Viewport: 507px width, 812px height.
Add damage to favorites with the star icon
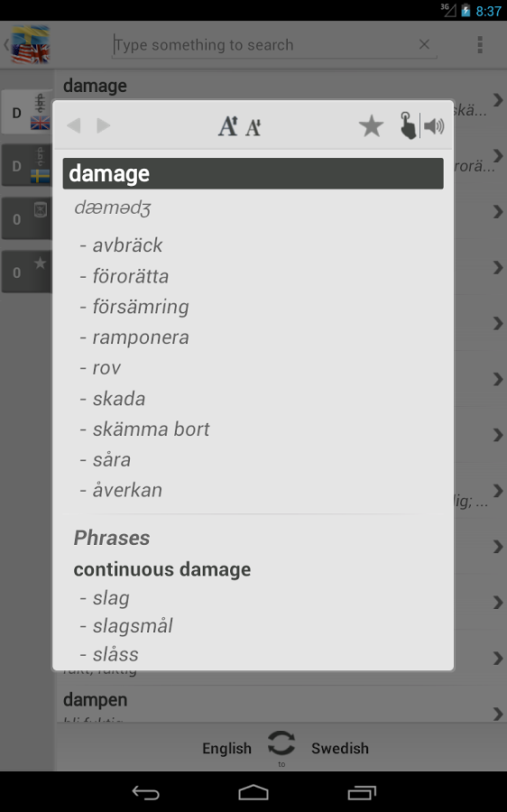[x=371, y=126]
